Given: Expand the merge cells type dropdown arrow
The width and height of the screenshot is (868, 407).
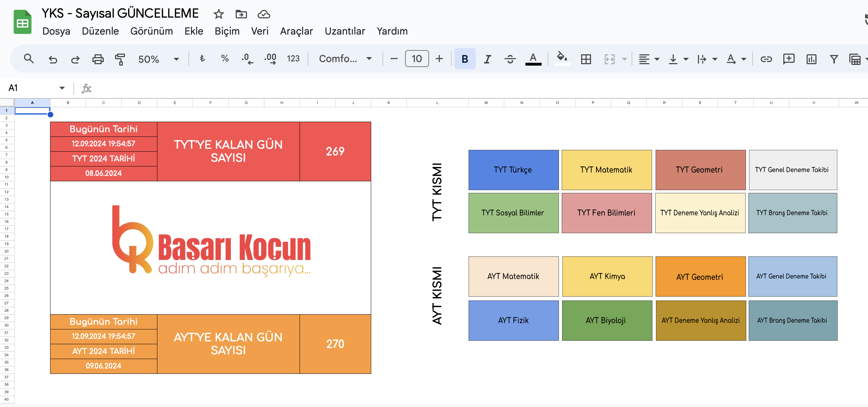Looking at the screenshot, I should (x=625, y=59).
